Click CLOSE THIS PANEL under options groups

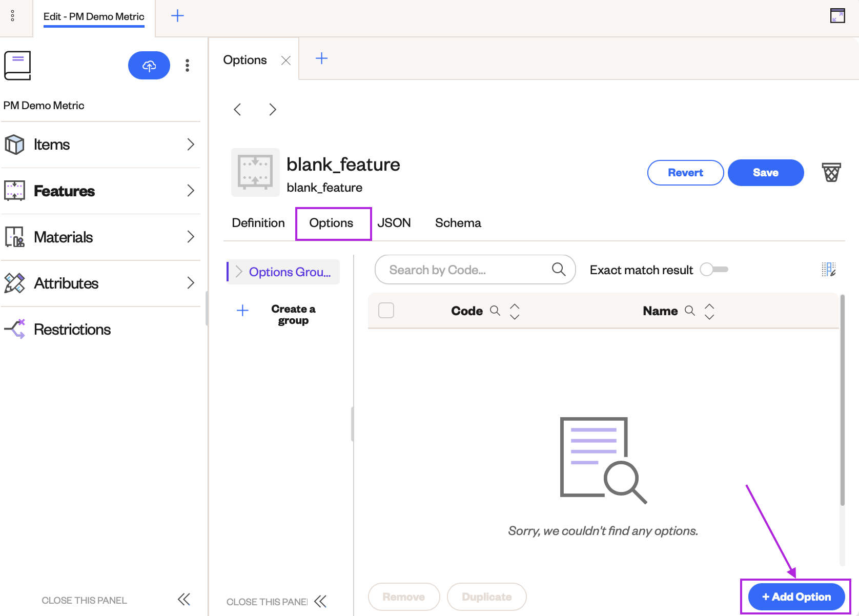[x=267, y=602]
